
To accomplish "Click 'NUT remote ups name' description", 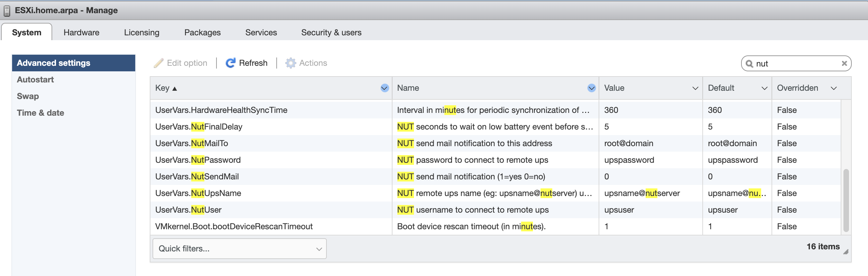I will (x=495, y=193).
